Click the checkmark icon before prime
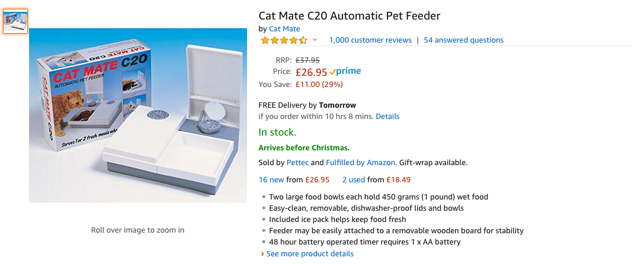The width and height of the screenshot is (644, 264). coord(332,72)
